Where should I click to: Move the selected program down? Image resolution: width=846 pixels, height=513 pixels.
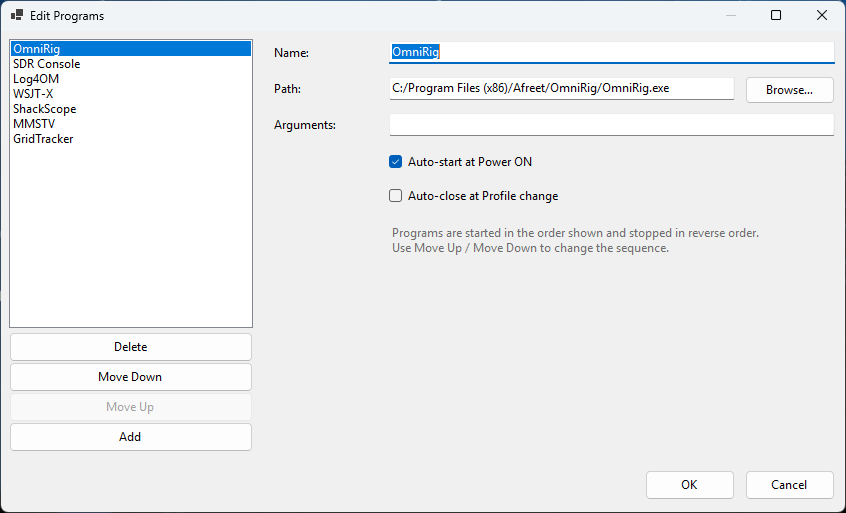point(131,377)
